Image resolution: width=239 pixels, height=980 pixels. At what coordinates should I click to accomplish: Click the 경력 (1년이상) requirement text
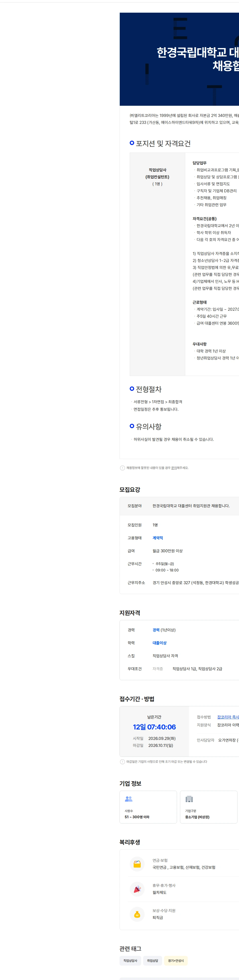(x=164, y=630)
